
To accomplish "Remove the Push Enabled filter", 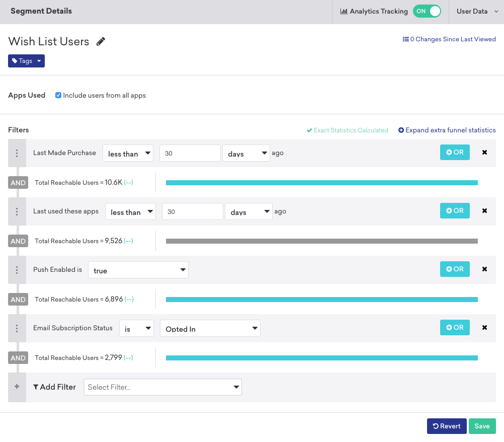I will [x=484, y=269].
